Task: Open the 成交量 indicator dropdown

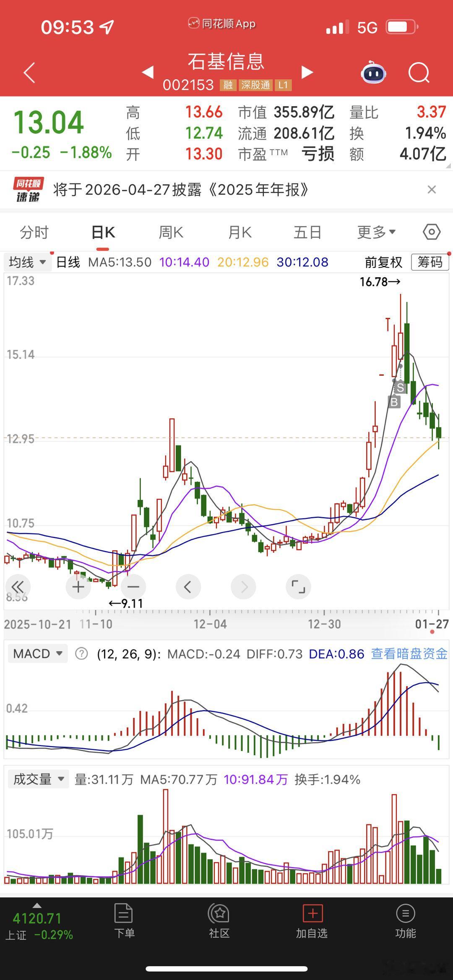Action: [38, 779]
